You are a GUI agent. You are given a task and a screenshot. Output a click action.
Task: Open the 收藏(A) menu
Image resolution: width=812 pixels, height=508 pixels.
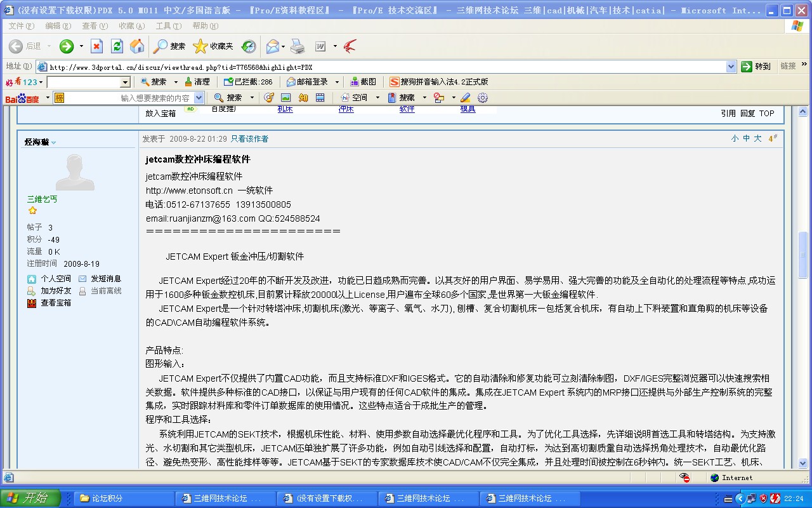[131, 26]
